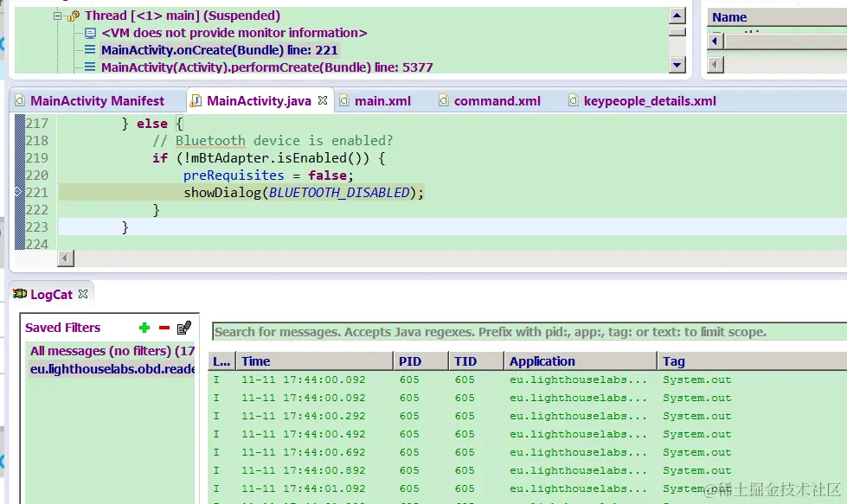Click stack frame icon beside performCreate line 5377
Screen dimensions: 847x504
(x=90, y=67)
